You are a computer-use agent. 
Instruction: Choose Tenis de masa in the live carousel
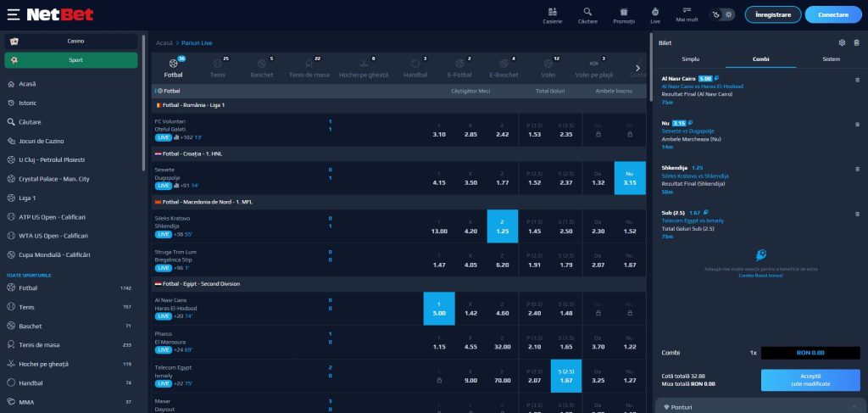coord(309,68)
